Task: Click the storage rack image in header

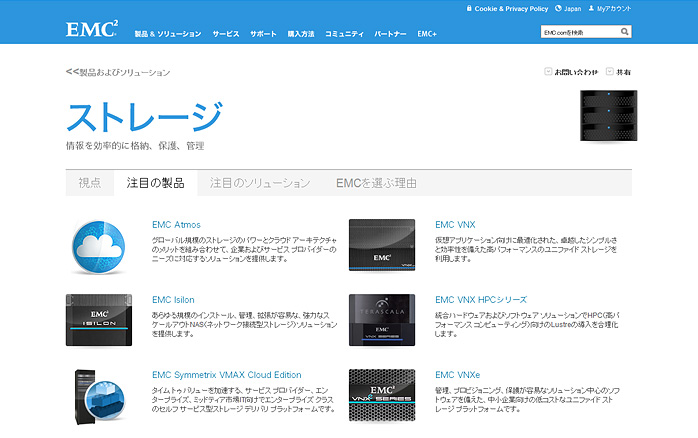Action: [x=609, y=116]
